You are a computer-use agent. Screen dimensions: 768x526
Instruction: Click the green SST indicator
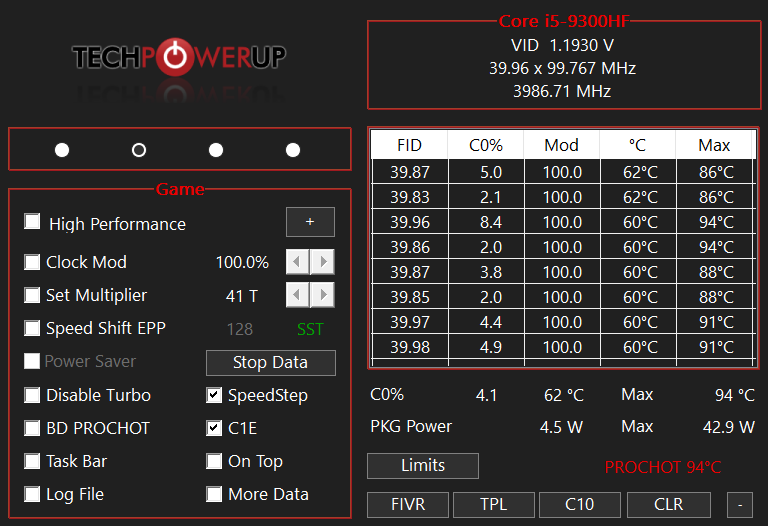point(310,329)
